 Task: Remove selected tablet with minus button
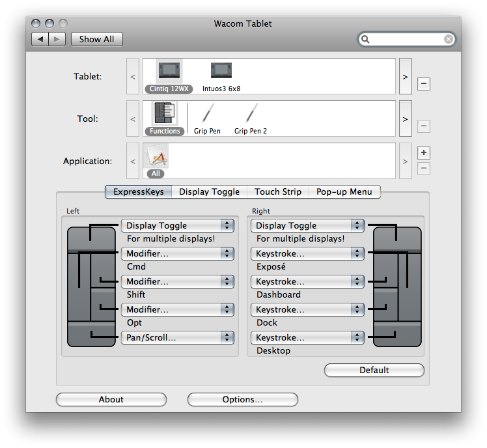coord(424,83)
